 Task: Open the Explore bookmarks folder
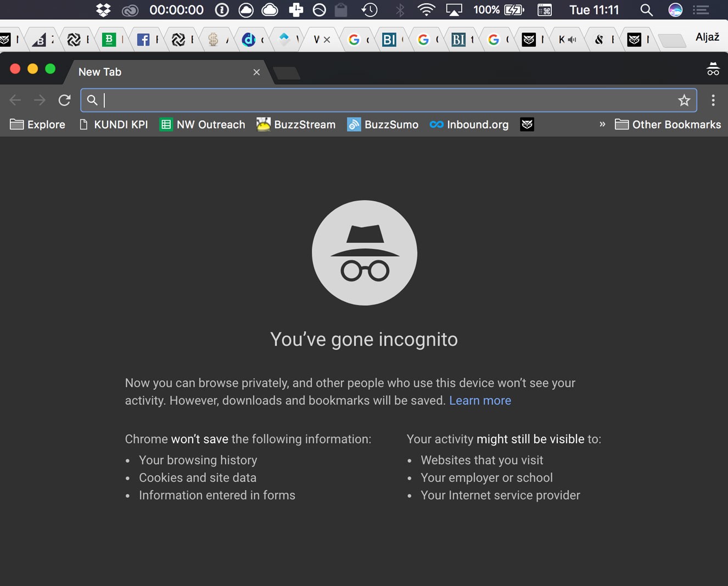pyautogui.click(x=38, y=125)
